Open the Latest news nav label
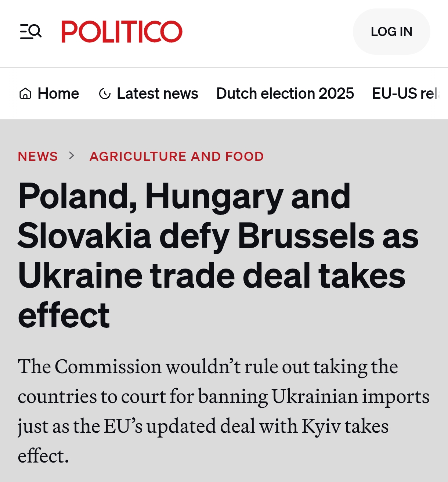Screen dimensions: 448x482 (157, 94)
